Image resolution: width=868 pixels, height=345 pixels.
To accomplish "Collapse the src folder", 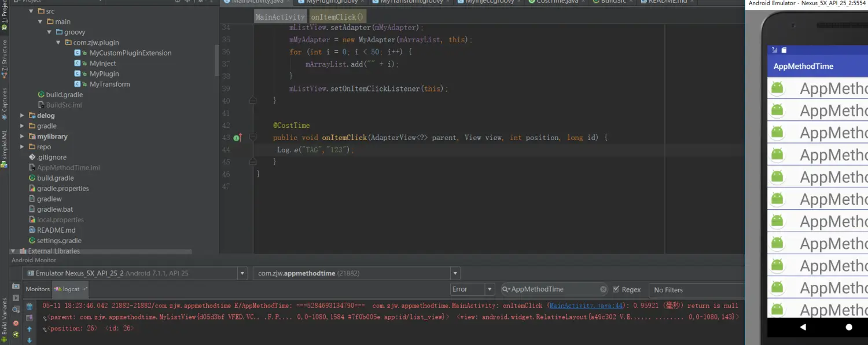I will 31,11.
